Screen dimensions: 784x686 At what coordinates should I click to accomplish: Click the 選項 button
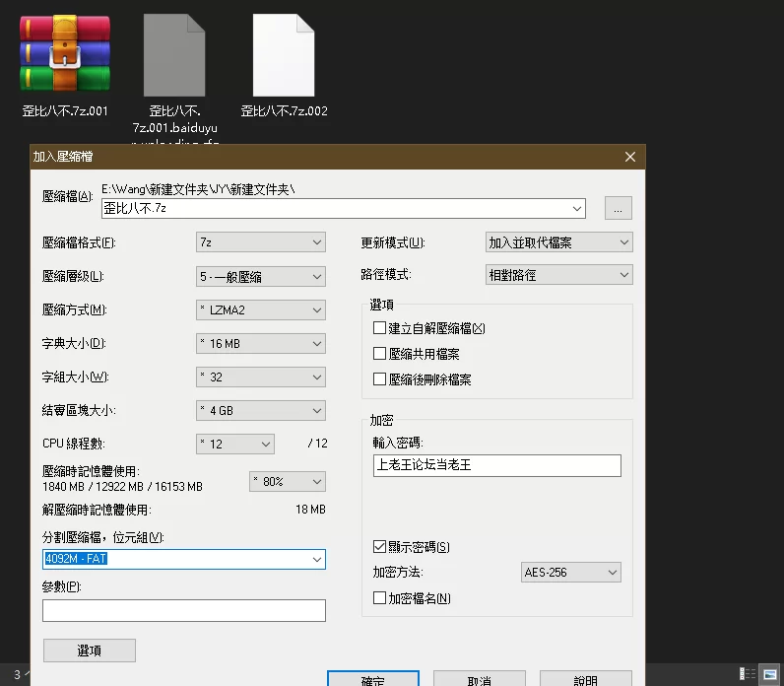pos(90,651)
